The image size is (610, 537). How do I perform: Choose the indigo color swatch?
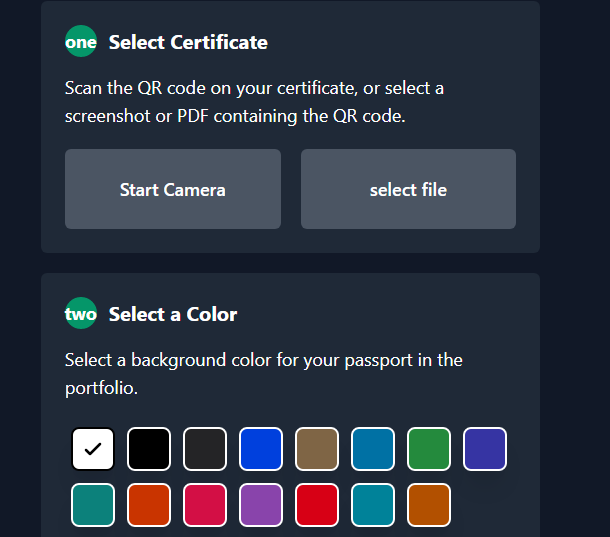click(x=485, y=449)
